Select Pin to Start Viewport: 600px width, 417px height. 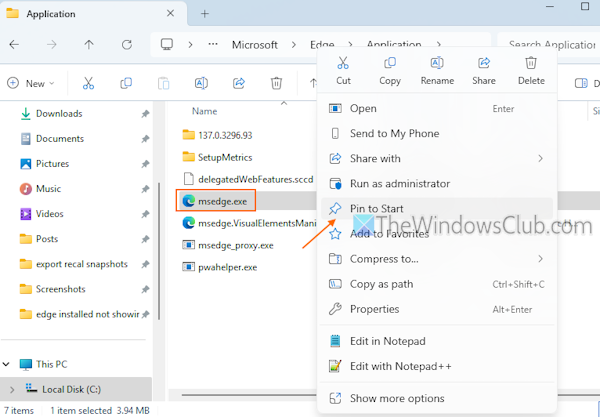(437, 208)
